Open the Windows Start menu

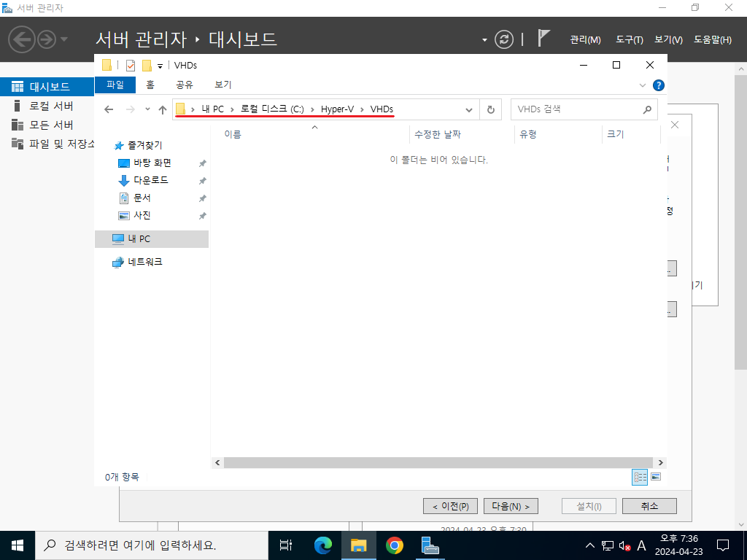tap(18, 545)
